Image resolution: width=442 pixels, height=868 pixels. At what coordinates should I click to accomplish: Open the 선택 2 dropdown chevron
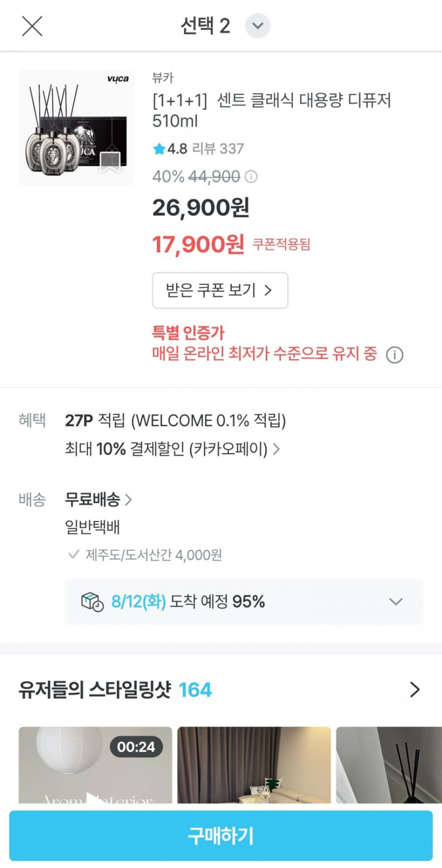(x=257, y=26)
